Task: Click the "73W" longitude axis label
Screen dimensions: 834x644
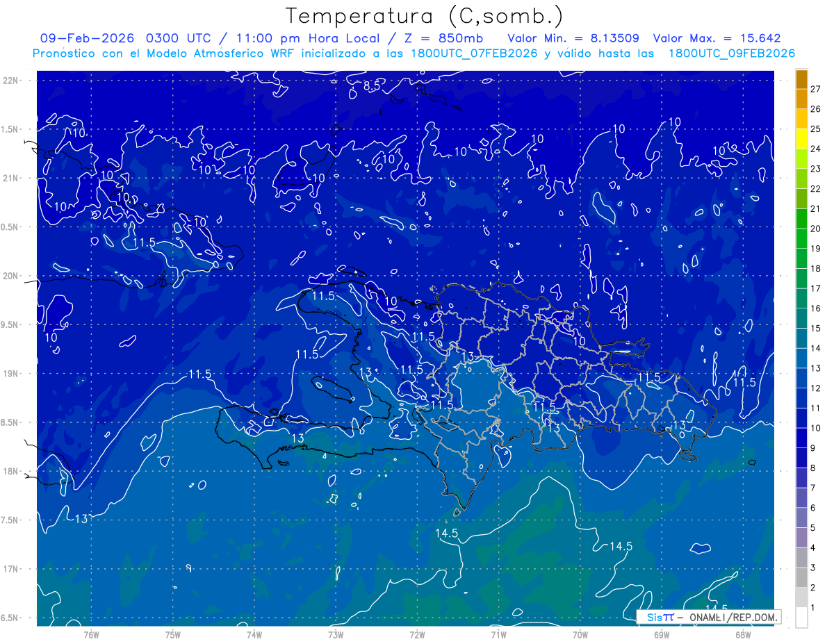Action: tap(336, 634)
